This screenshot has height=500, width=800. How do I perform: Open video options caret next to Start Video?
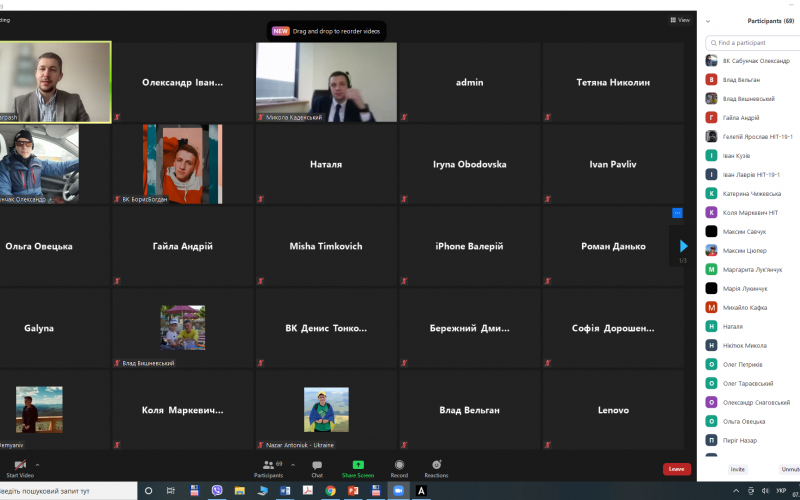pyautogui.click(x=37, y=465)
